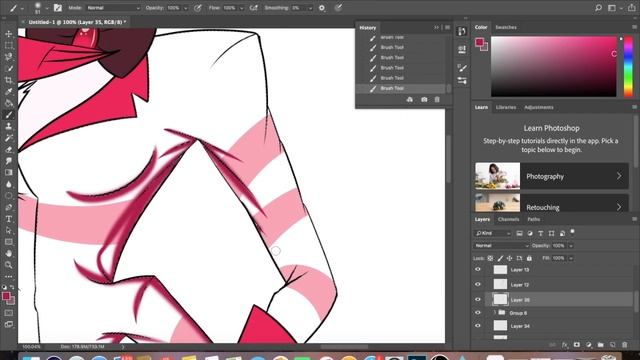Switch to the Libraries tab
This screenshot has width=640, height=360.
pos(506,107)
